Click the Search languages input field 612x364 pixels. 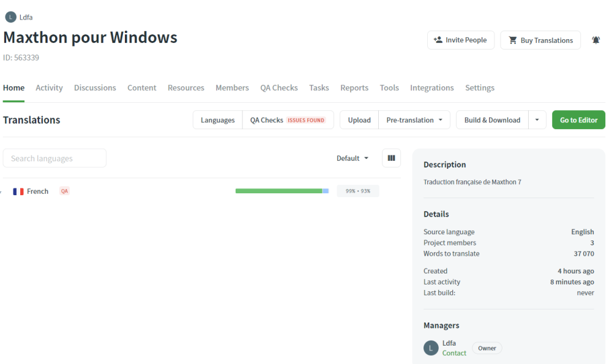pos(54,158)
